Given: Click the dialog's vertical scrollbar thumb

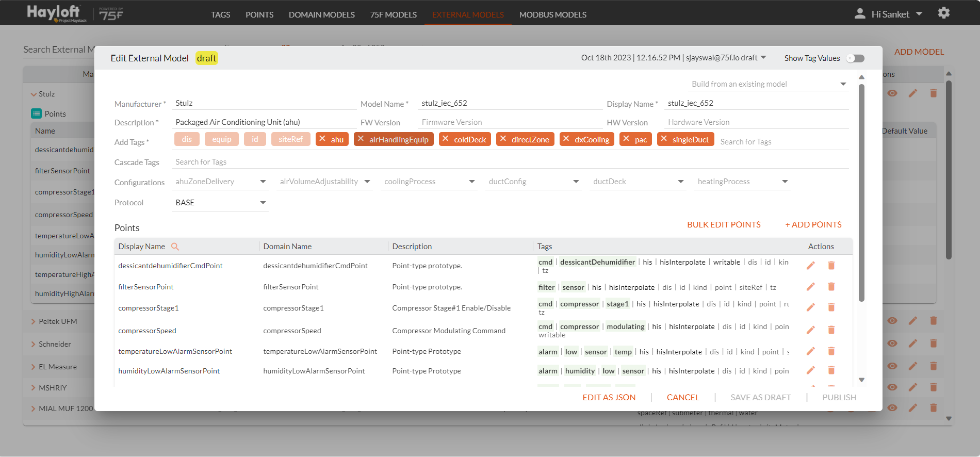Looking at the screenshot, I should [861, 192].
